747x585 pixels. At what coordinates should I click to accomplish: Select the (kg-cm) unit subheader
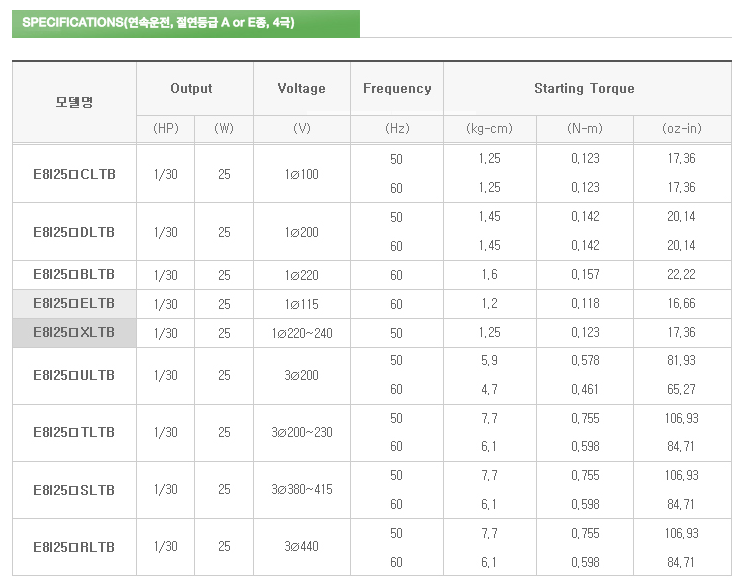[x=490, y=129]
